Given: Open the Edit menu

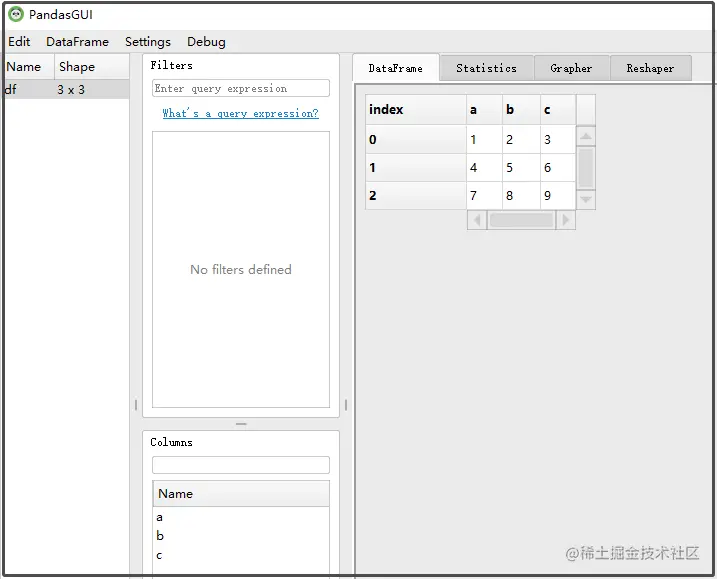Looking at the screenshot, I should coord(19,42).
